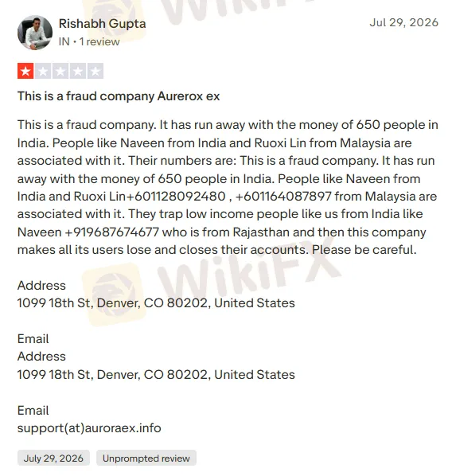Click the '1 review' count text
This screenshot has width=452, height=476.
(99, 42)
